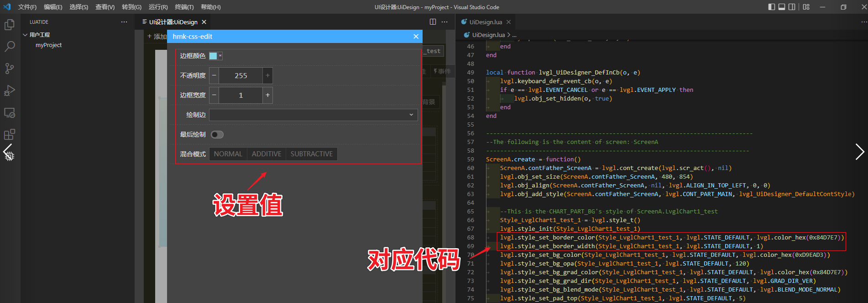The width and height of the screenshot is (868, 303).
Task: Select NORMAL blend mode
Action: 228,154
